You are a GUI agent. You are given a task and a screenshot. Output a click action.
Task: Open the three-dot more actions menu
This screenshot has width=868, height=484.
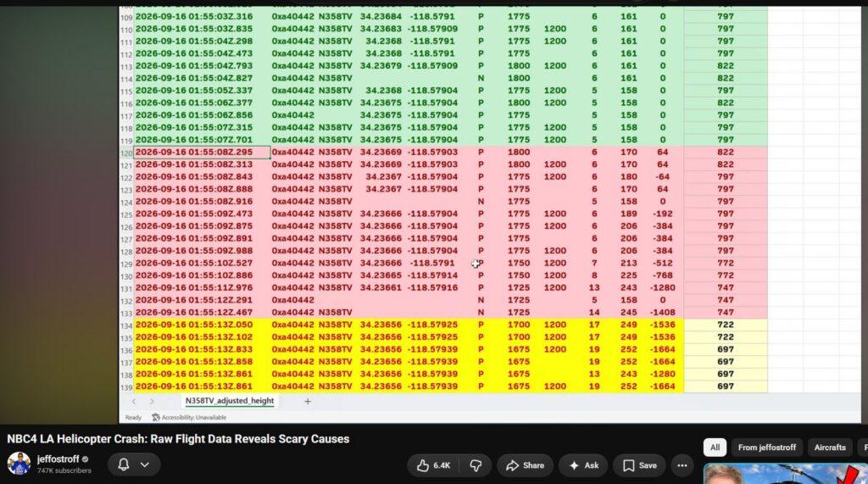[682, 465]
